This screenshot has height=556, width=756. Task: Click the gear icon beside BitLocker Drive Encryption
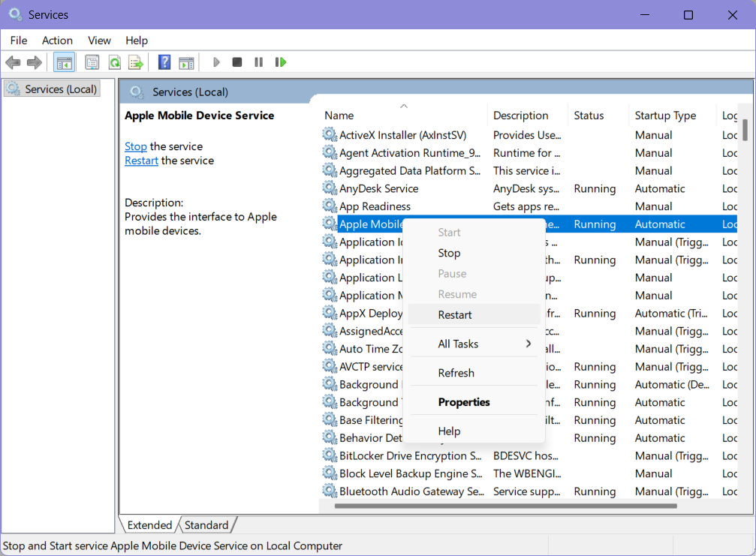pos(330,455)
